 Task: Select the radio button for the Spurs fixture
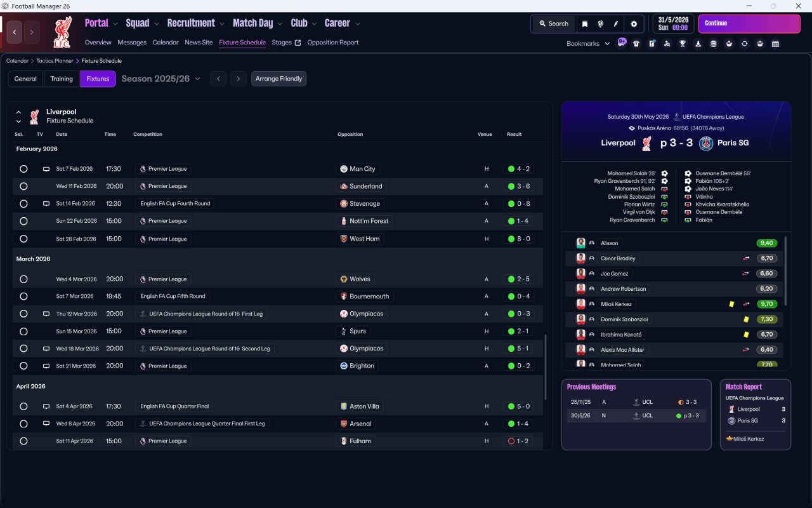[23, 331]
